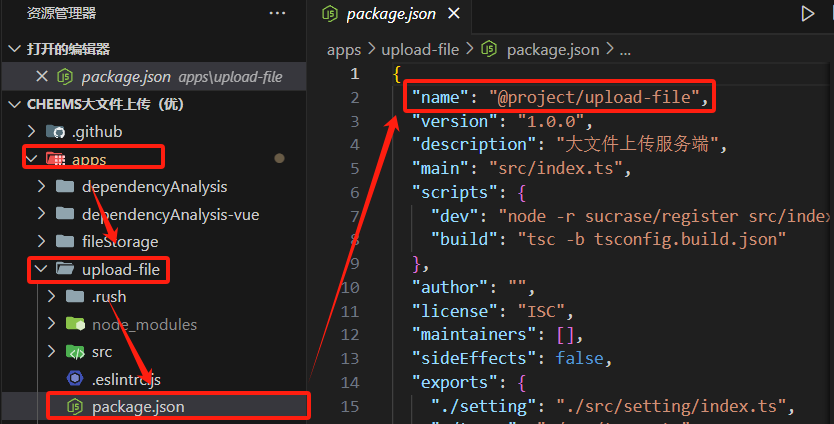Click the dependencyAnalysis folder icon
The image size is (834, 424).
pyautogui.click(x=65, y=186)
